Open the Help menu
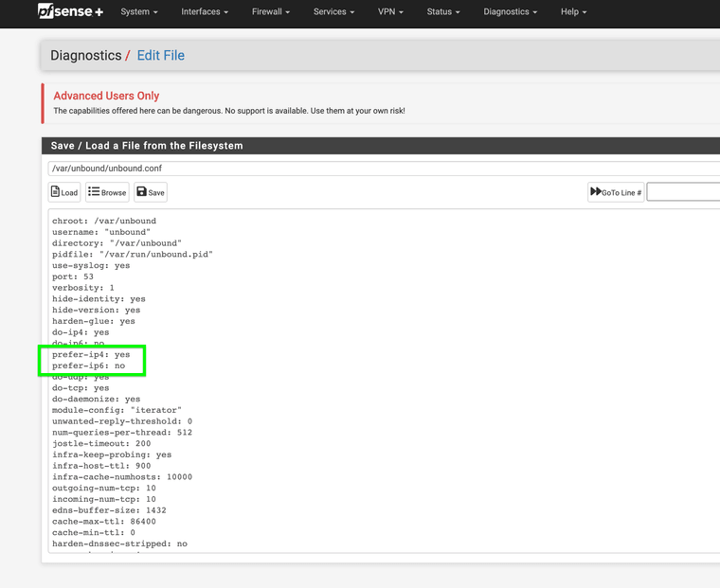Viewport: 720px width, 588px height. tap(573, 12)
